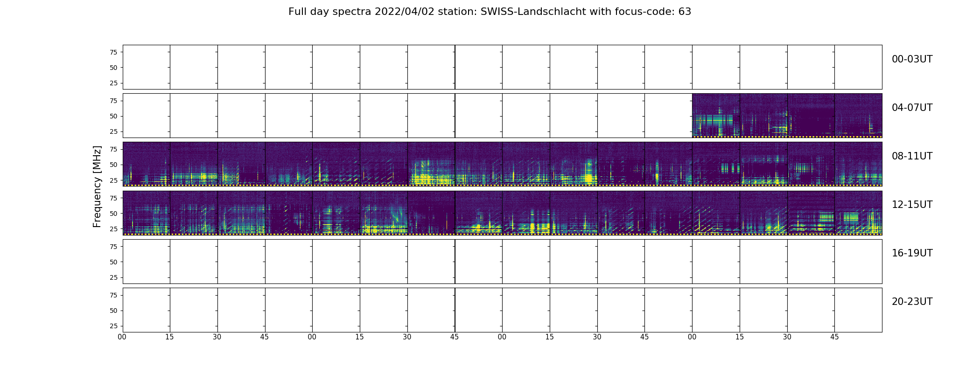Click the '50' tick of the 16-19UT row

coord(113,262)
